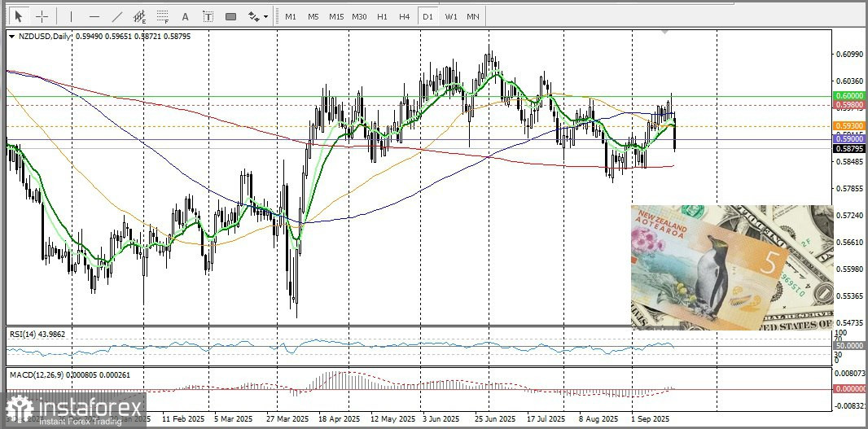Click the banknotes picture over the chart

[732, 267]
